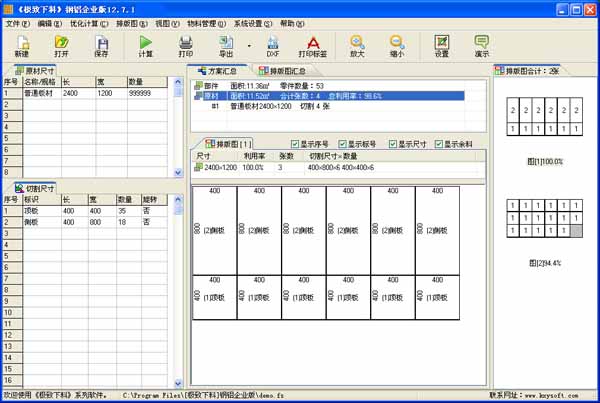600x403 pixels.
Task: Click the 图[1] 100.0% layout thumbnail
Action: point(545,116)
